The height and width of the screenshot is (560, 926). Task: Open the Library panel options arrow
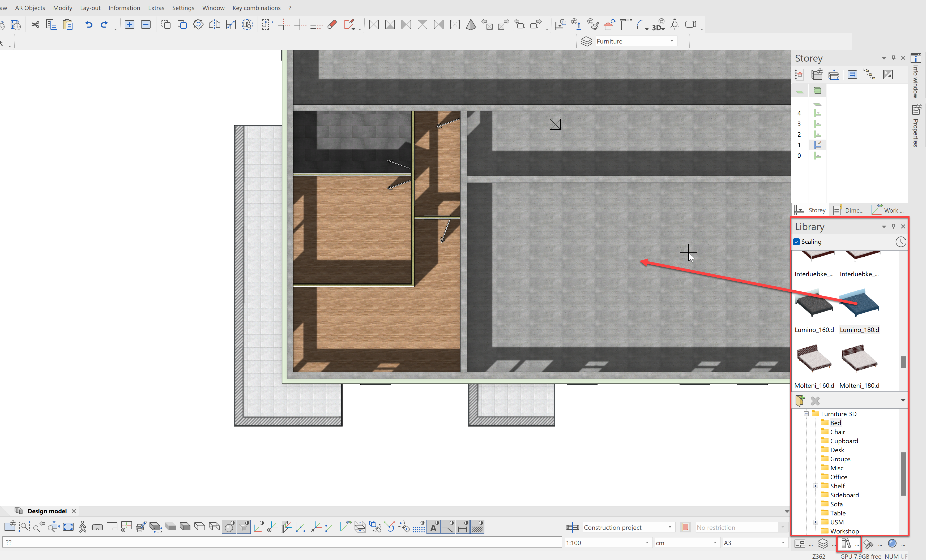884,227
